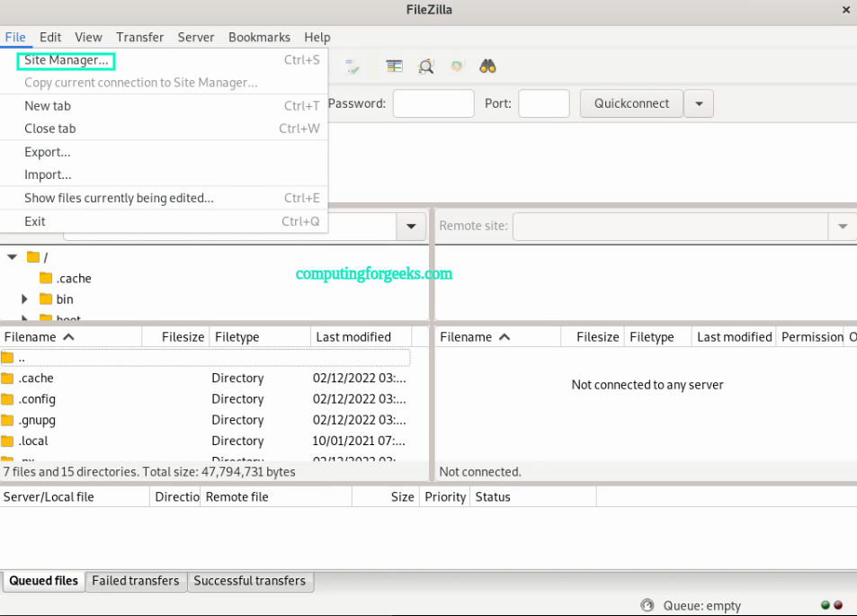Expand the bin folder in the tree
The width and height of the screenshot is (857, 616).
click(24, 299)
